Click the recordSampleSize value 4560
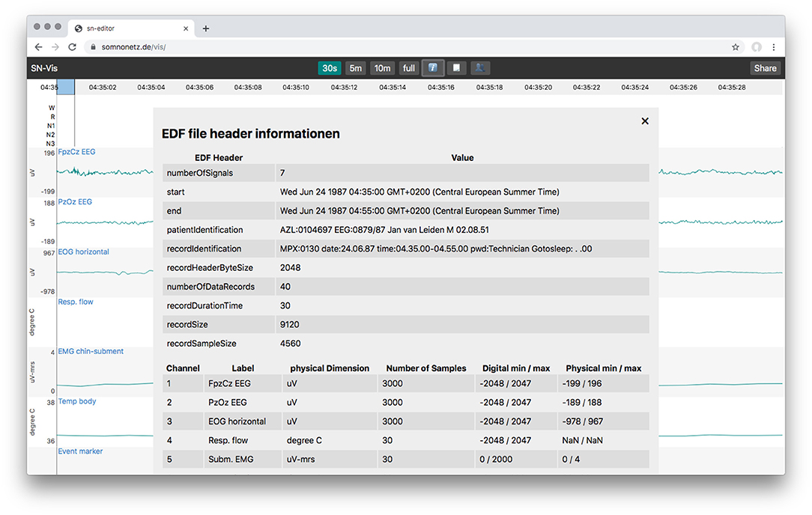The height and width of the screenshot is (515, 812). [290, 343]
